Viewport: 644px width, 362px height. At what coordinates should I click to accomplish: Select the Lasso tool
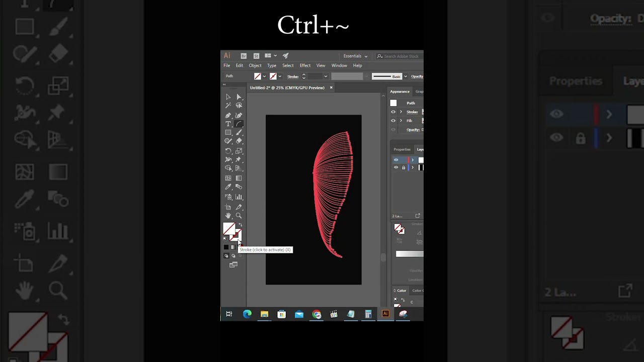[x=239, y=106]
